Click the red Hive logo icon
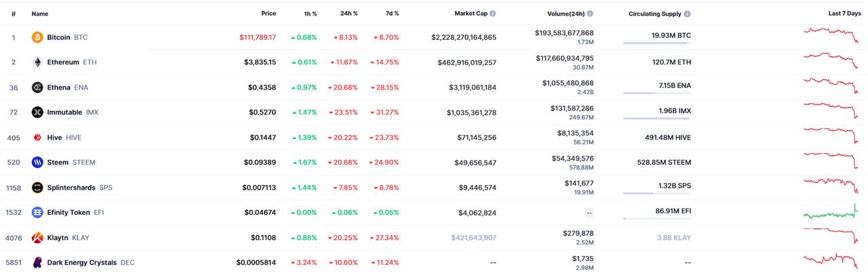The height and width of the screenshot is (273, 868). (x=37, y=138)
